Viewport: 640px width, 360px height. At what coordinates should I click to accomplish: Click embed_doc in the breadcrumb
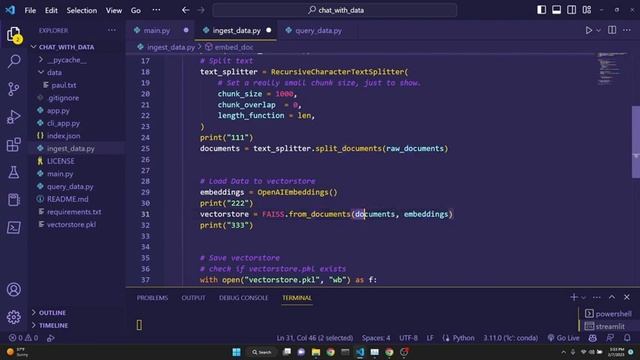[x=233, y=47]
